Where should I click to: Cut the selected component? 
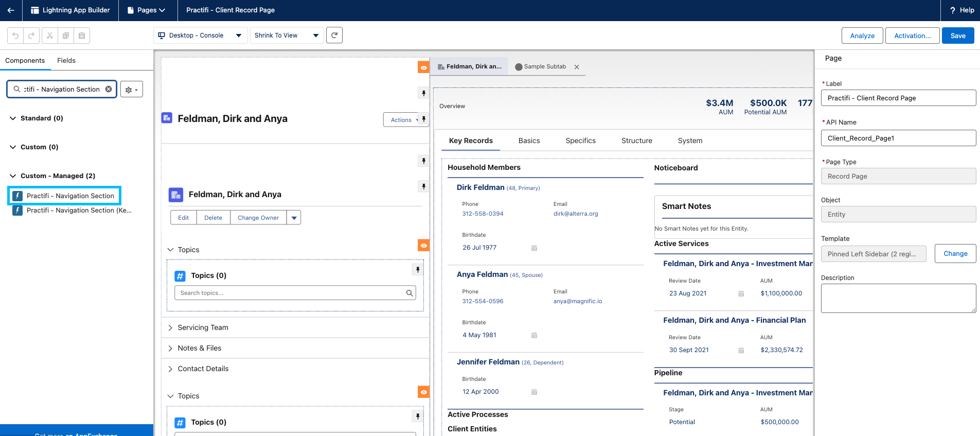50,36
